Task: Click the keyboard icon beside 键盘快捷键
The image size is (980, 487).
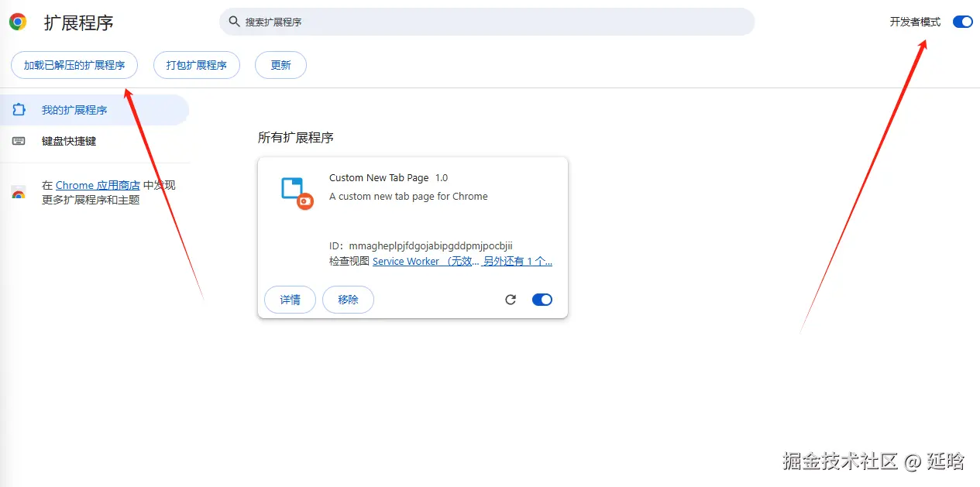Action: 19,141
